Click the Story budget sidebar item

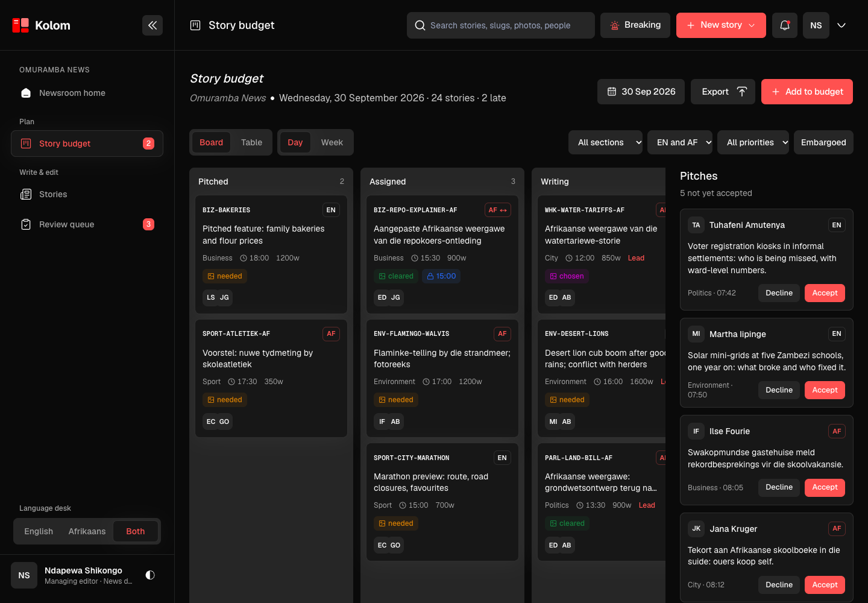87,144
